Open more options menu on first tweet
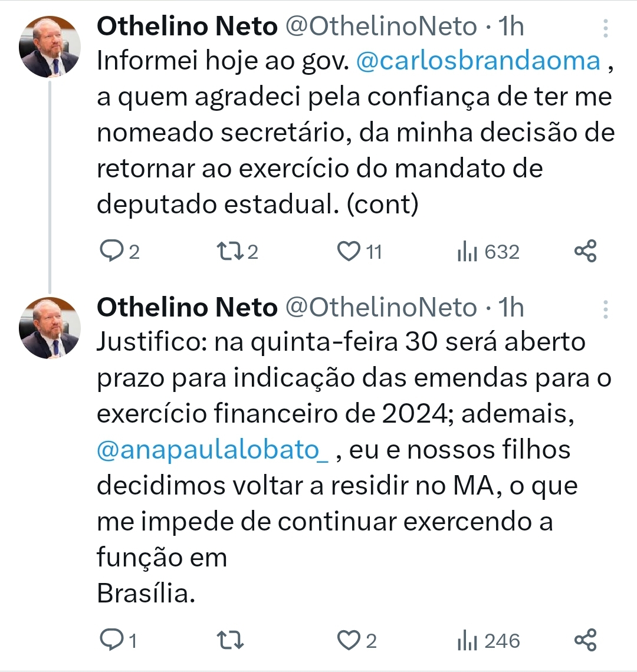637x672 pixels. 606,28
